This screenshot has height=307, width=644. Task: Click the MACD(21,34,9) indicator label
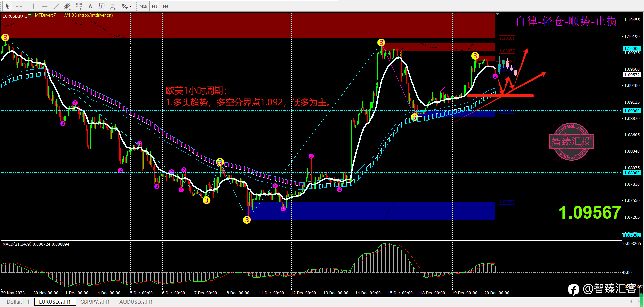pyautogui.click(x=36, y=244)
